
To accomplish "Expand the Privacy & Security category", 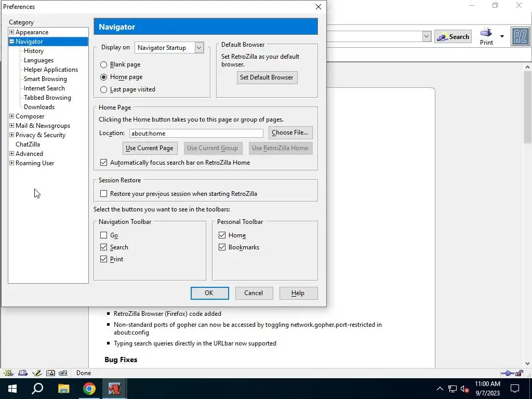I will point(11,135).
